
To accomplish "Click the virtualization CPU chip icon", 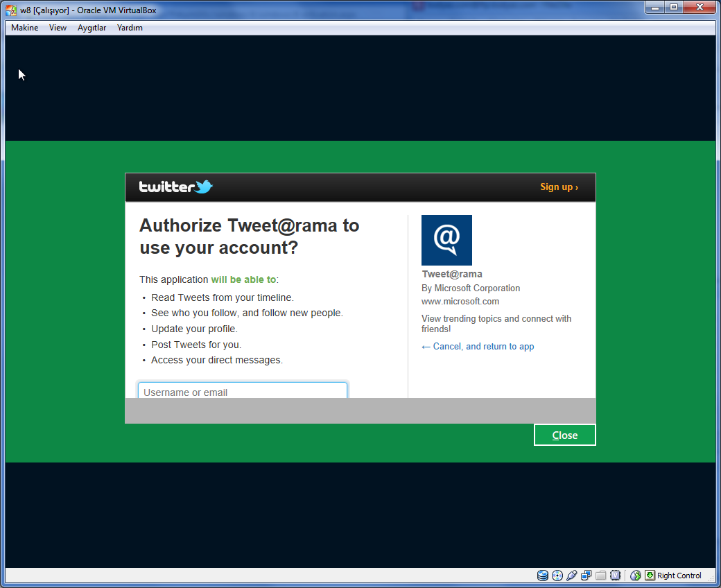I will (x=615, y=575).
